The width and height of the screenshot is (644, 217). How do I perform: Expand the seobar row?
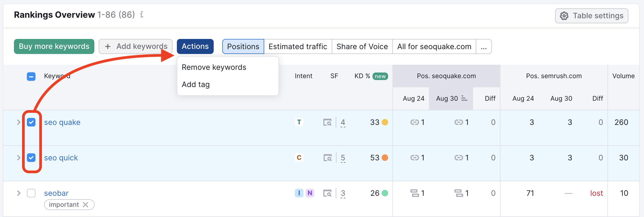point(19,193)
